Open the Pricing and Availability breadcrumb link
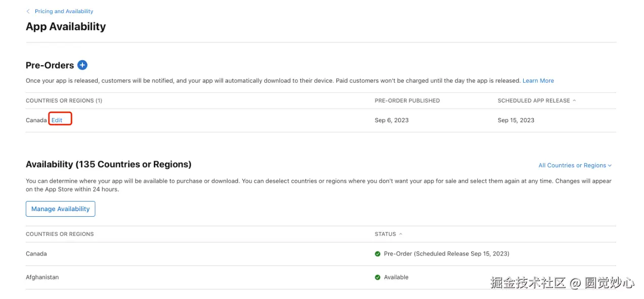This screenshot has width=644, height=299. [64, 11]
